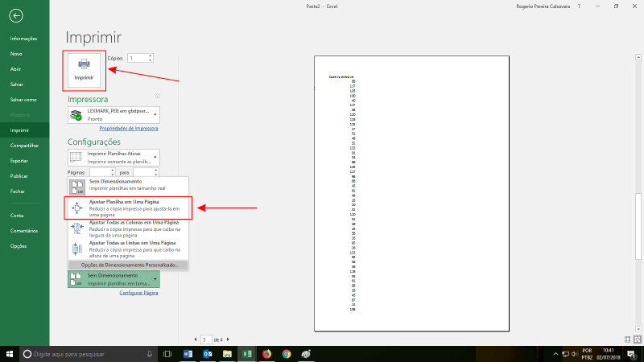This screenshot has height=362, width=644.
Task: Select Ajustar Todas as Linhas em Uma Página
Action: click(x=129, y=249)
